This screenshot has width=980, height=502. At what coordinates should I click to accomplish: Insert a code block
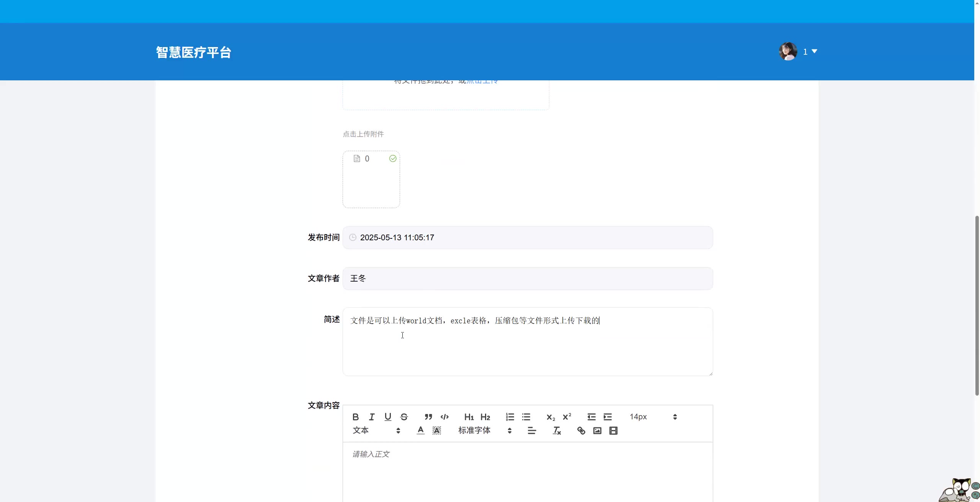pyautogui.click(x=444, y=417)
